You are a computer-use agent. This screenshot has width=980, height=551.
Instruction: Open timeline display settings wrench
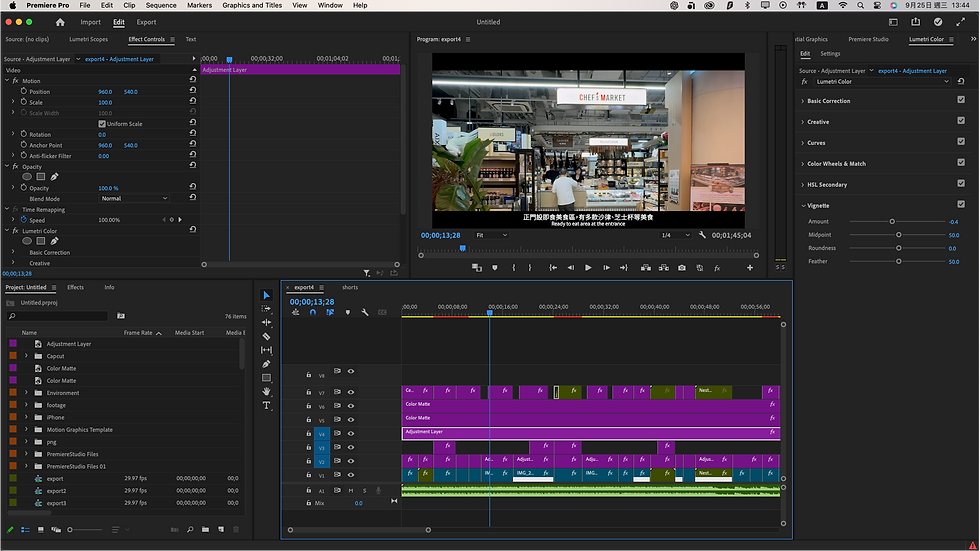(x=365, y=312)
